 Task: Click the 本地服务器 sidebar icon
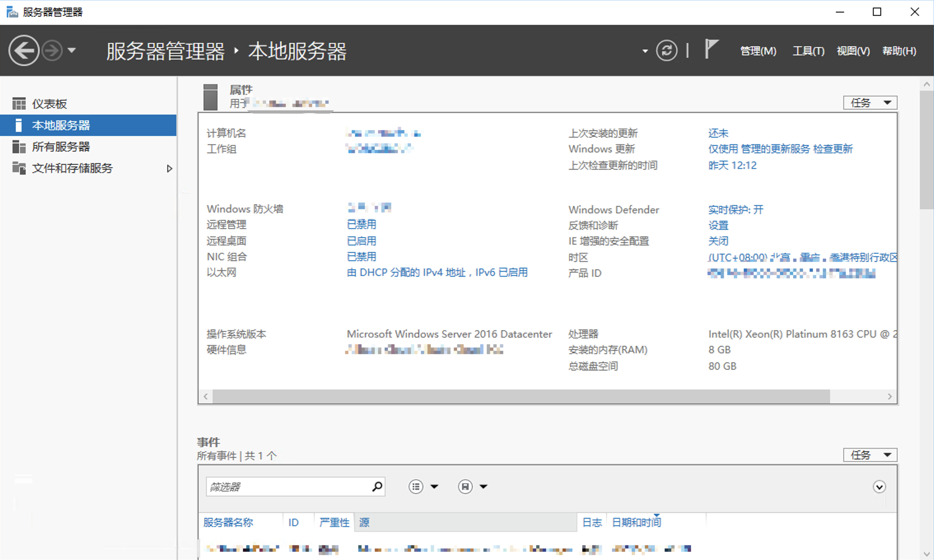tap(18, 125)
